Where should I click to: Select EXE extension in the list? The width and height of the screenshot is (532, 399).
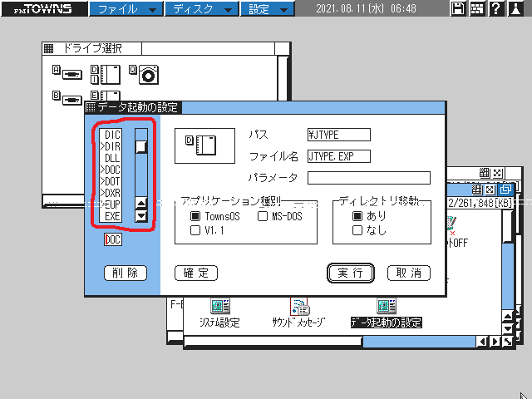pyautogui.click(x=111, y=216)
